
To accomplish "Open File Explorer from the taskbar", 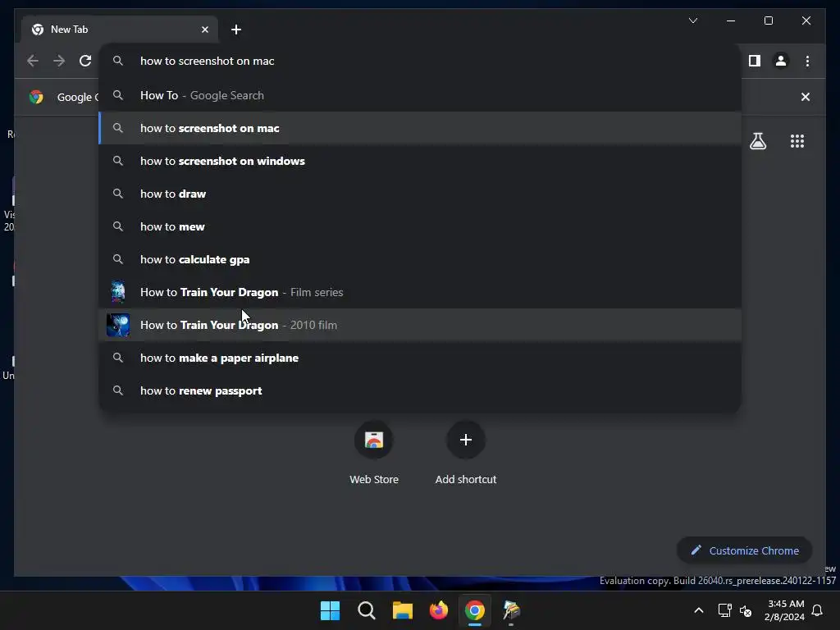I will click(x=402, y=610).
